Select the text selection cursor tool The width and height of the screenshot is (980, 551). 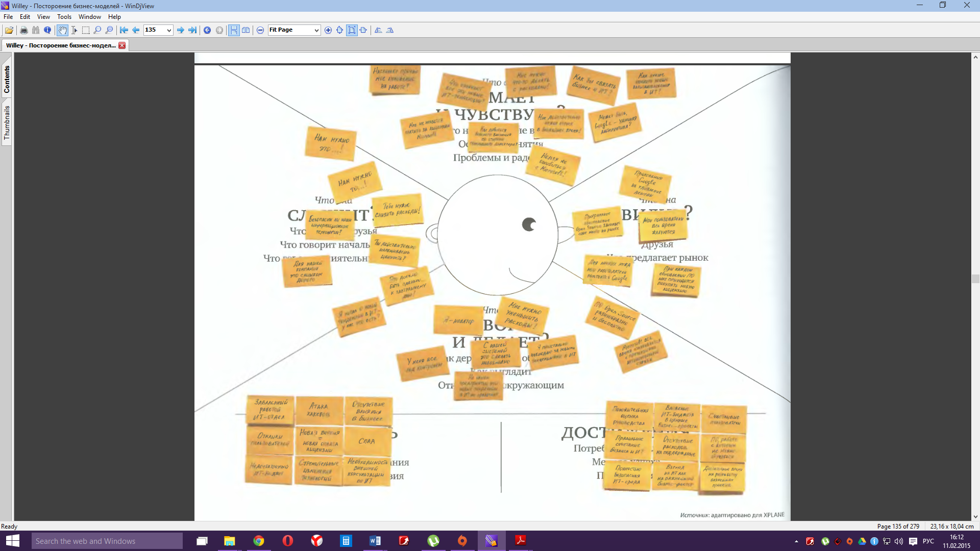(x=74, y=30)
